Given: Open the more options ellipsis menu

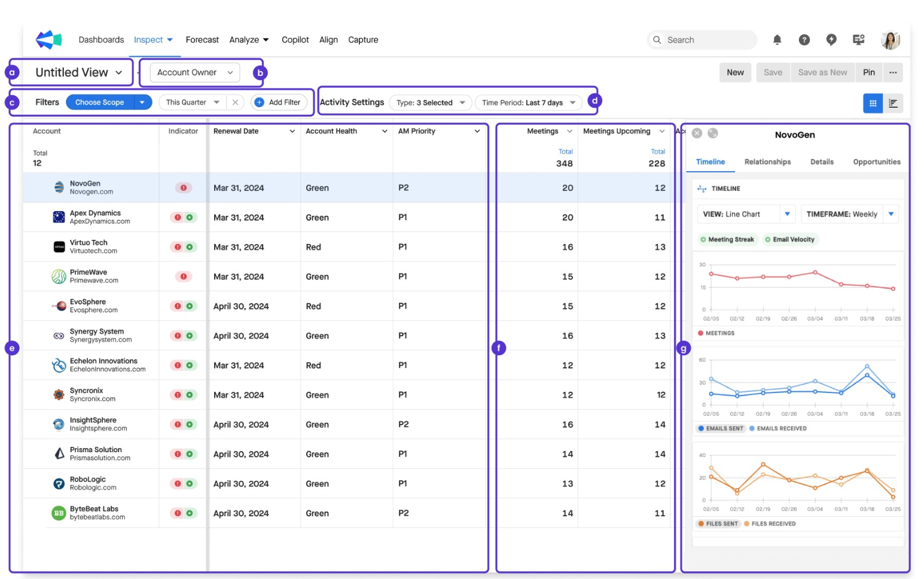Looking at the screenshot, I should [x=893, y=72].
